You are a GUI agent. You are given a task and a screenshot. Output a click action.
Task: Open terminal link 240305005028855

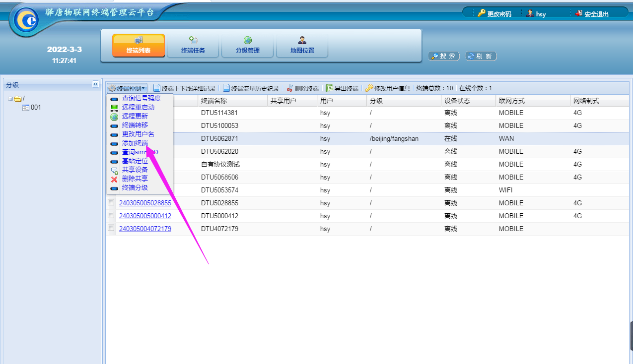pyautogui.click(x=145, y=203)
